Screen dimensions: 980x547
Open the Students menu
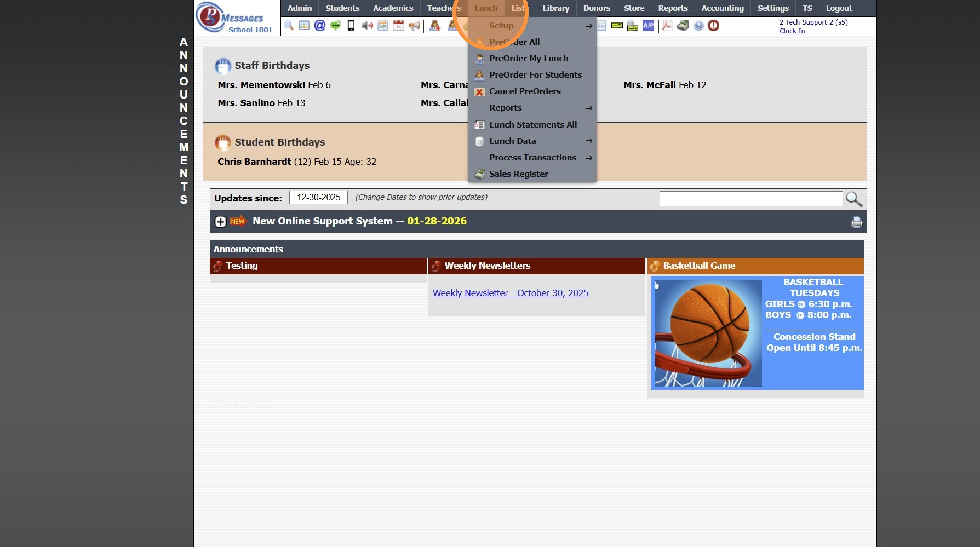(342, 8)
